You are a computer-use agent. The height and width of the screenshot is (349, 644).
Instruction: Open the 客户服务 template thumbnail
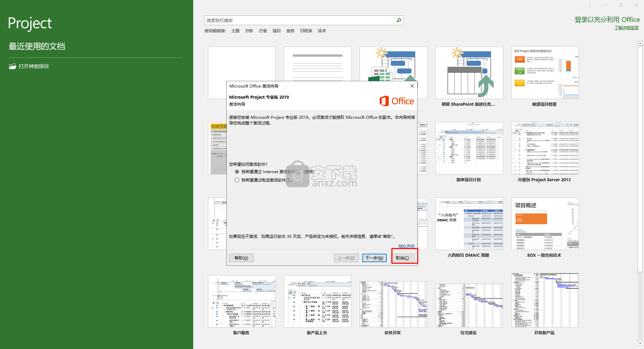pos(242,301)
